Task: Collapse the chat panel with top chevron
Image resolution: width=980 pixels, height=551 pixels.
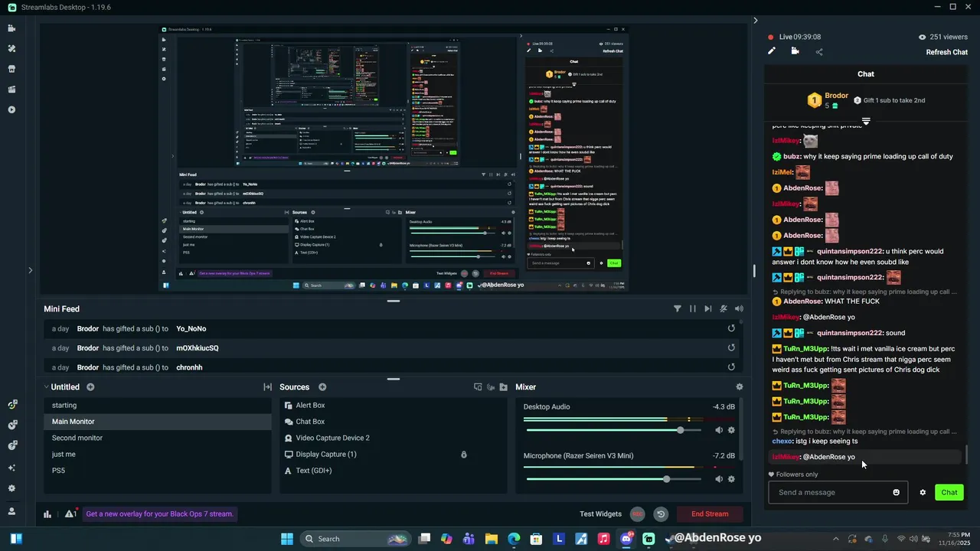Action: tap(755, 21)
